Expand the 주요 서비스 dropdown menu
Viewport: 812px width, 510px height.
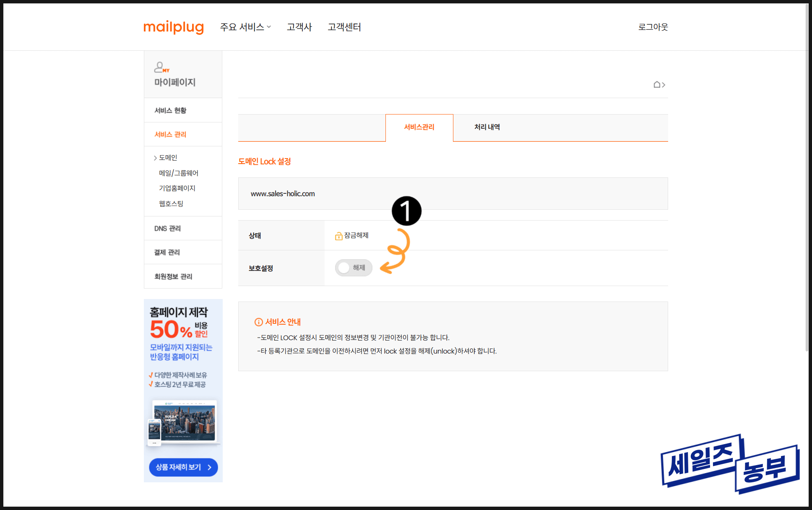click(245, 27)
